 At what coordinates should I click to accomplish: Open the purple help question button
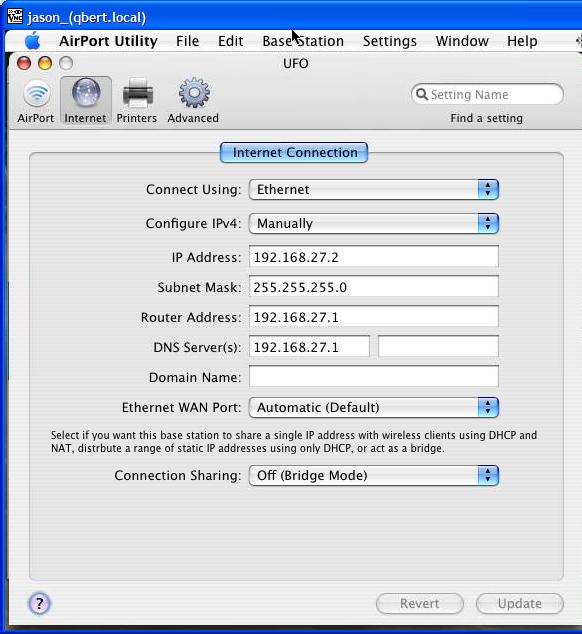click(x=39, y=604)
